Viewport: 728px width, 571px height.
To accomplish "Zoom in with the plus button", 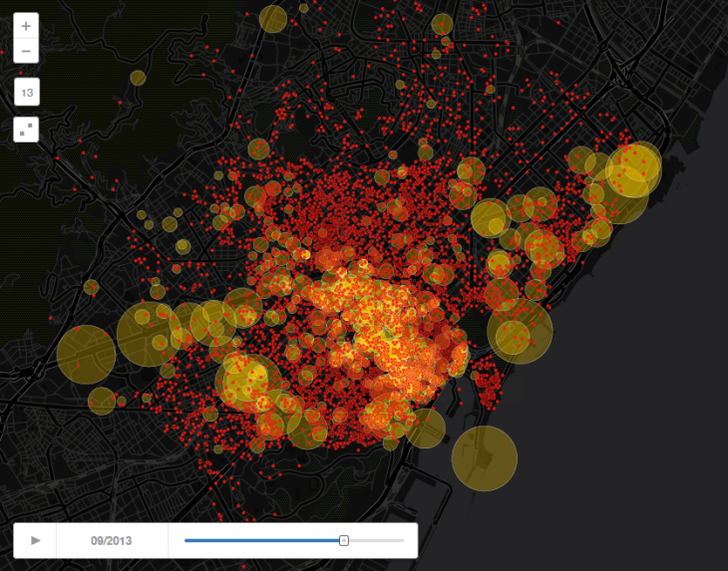I will tap(26, 27).
